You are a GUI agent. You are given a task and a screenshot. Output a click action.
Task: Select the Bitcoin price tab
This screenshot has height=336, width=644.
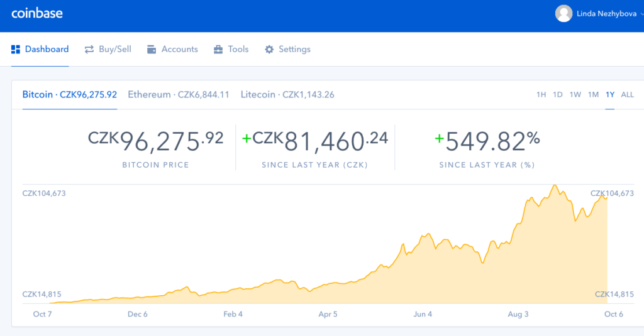[70, 95]
